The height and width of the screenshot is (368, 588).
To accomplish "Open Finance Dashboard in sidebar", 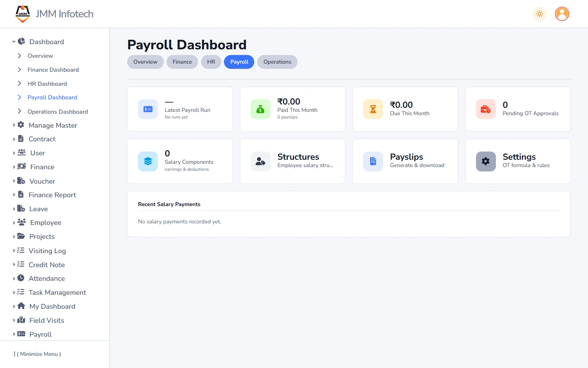I will tap(53, 70).
